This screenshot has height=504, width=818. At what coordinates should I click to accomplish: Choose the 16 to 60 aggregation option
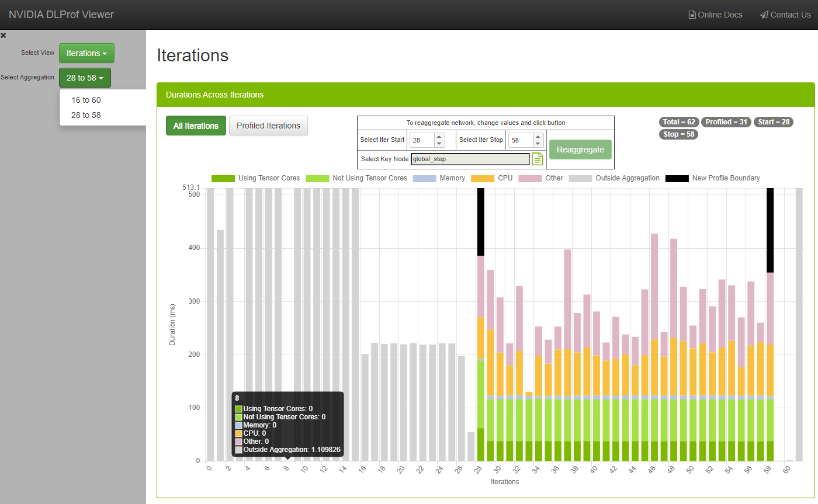86,100
